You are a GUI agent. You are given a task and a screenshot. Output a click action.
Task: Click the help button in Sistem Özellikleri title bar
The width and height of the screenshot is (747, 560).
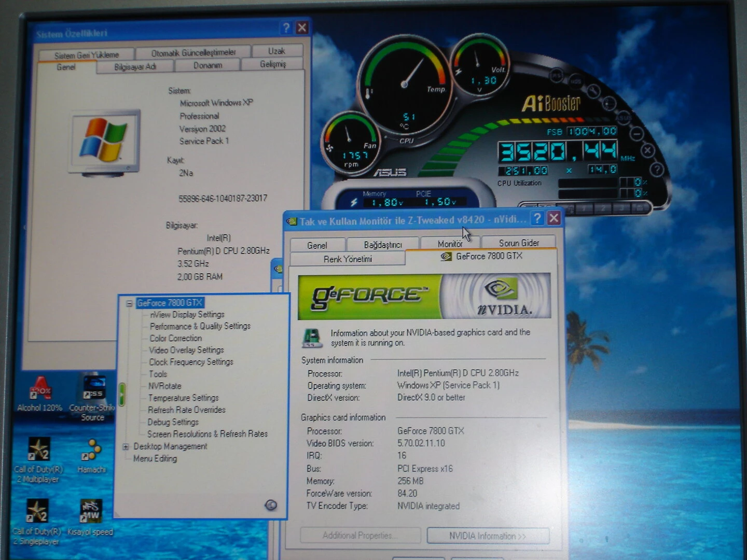click(x=286, y=27)
